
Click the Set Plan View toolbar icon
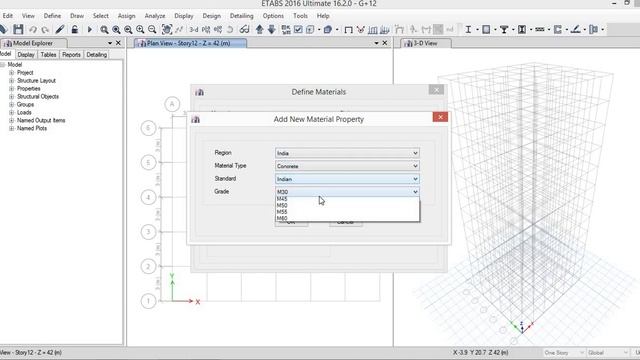pyautogui.click(x=206, y=29)
